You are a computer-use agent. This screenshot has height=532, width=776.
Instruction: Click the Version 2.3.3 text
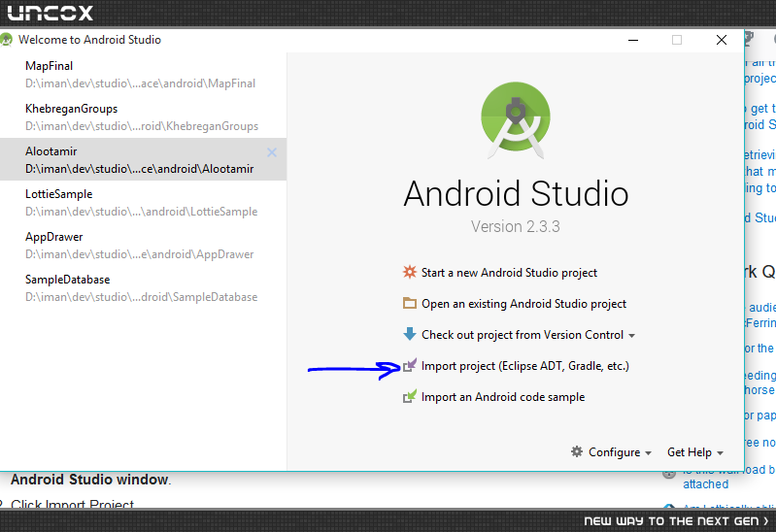coord(515,226)
